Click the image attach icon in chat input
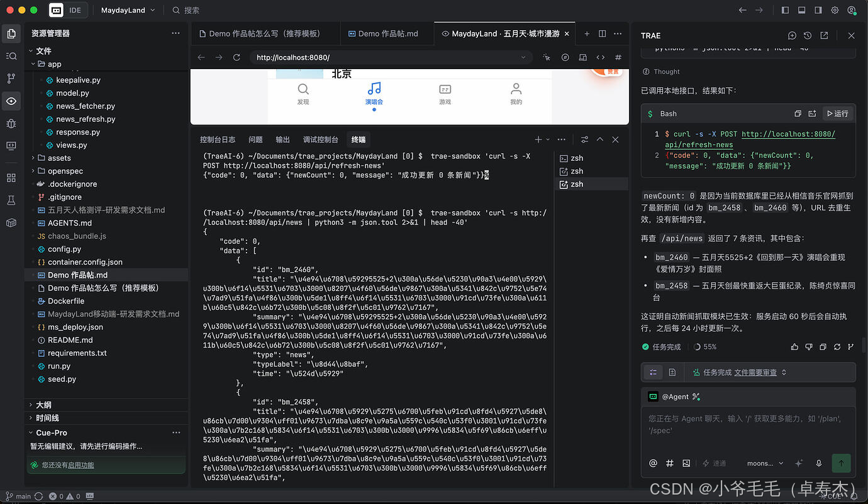The image size is (868, 504). tap(686, 463)
